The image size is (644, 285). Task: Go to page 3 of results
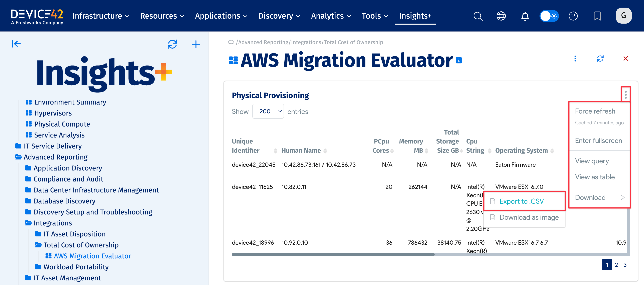(625, 265)
